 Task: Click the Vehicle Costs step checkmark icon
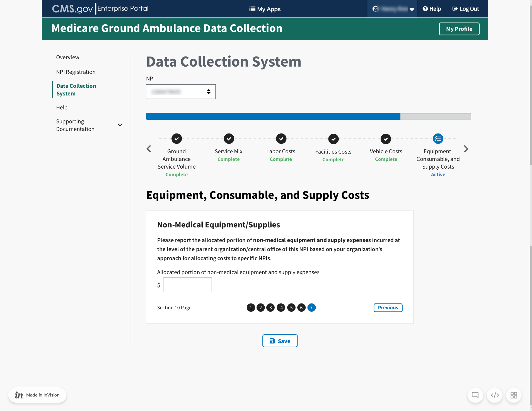tap(386, 139)
